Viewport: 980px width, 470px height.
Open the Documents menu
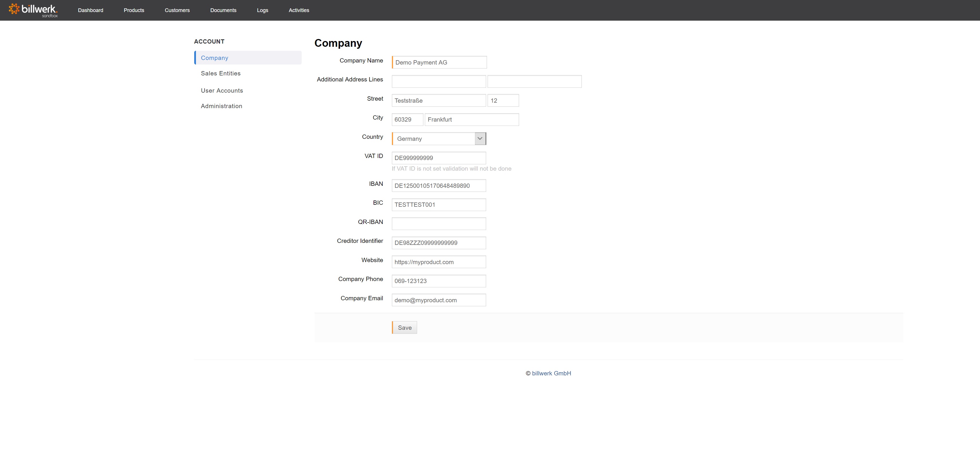coord(223,10)
